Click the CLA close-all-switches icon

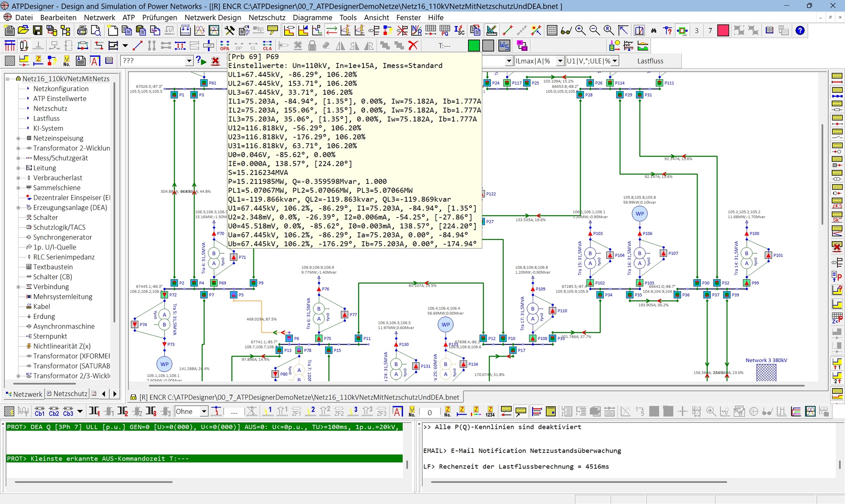click(267, 45)
